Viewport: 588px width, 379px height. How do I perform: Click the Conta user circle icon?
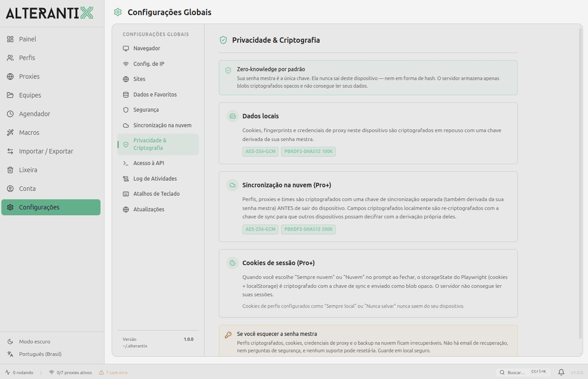[10, 189]
